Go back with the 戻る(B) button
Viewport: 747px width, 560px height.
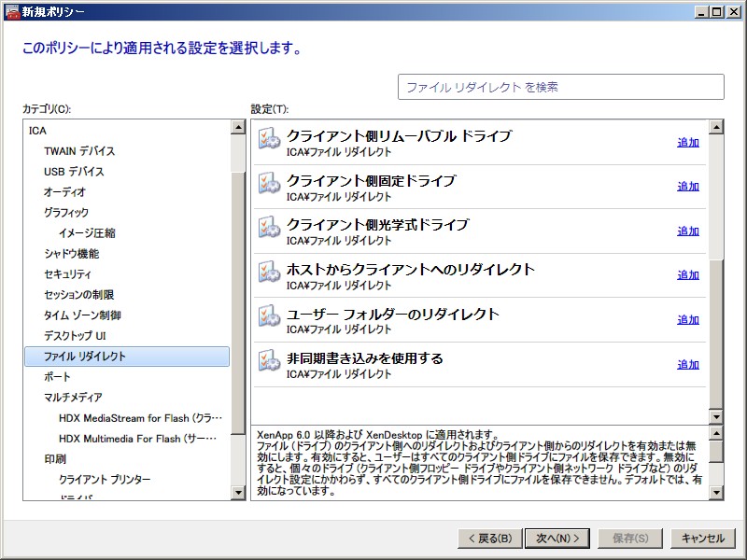(487, 539)
